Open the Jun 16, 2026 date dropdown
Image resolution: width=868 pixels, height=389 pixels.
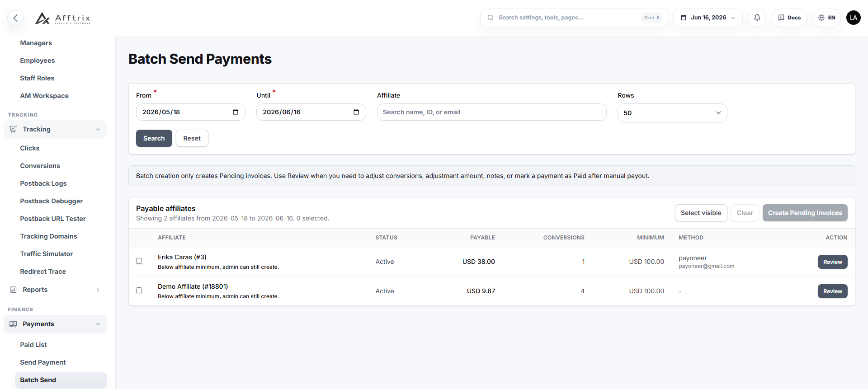pos(708,18)
